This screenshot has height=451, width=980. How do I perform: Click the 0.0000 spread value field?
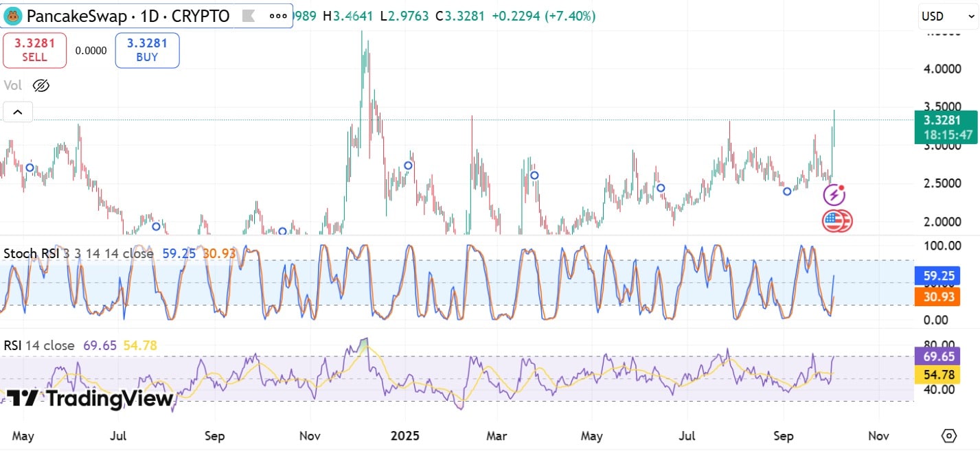[x=91, y=50]
